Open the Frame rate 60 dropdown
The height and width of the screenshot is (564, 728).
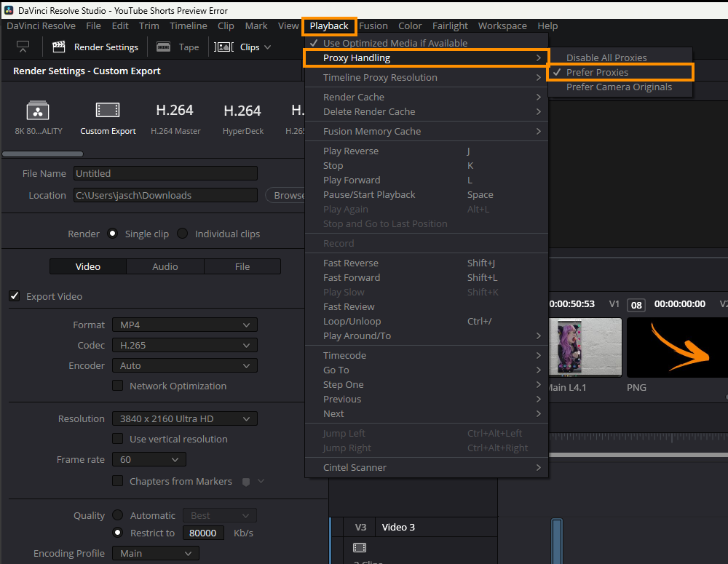149,459
